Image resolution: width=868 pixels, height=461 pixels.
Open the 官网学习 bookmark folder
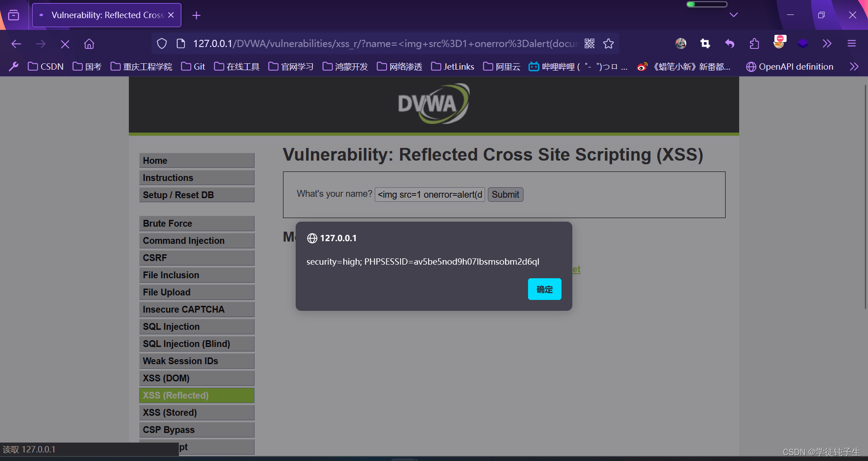291,67
